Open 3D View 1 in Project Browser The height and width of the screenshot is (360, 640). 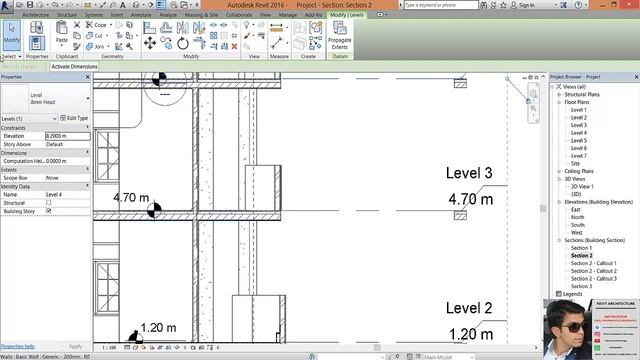[582, 187]
